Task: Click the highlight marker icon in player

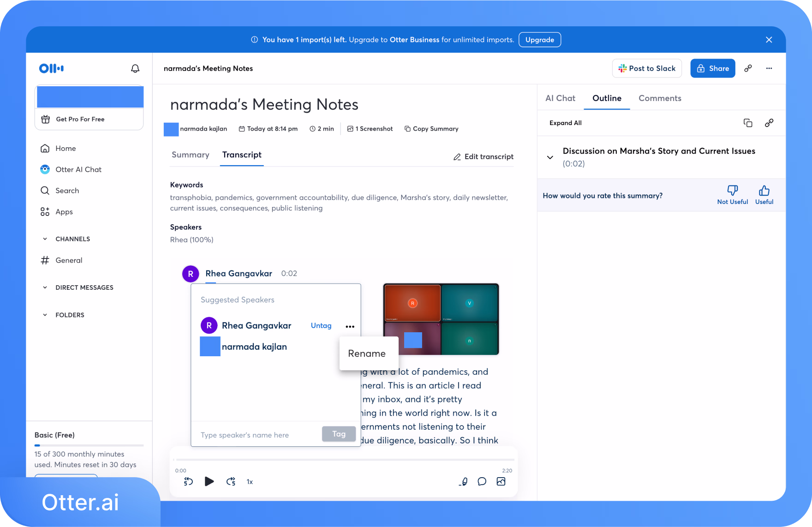Action: (x=463, y=482)
